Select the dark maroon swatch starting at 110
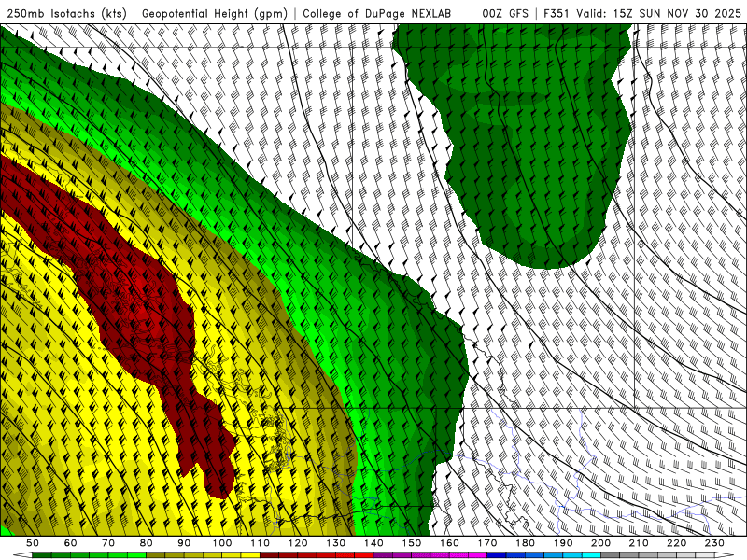This screenshot has height=560, width=747. tap(269, 554)
